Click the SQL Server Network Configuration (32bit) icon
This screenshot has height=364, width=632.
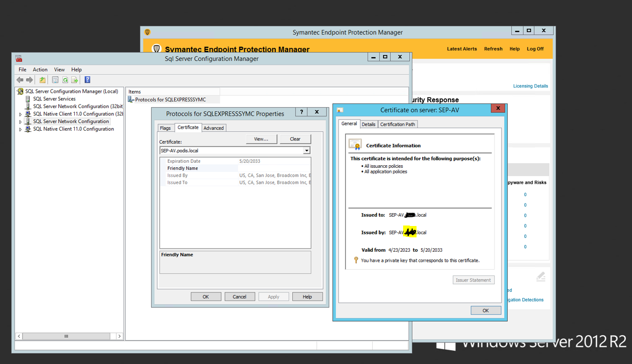28,106
